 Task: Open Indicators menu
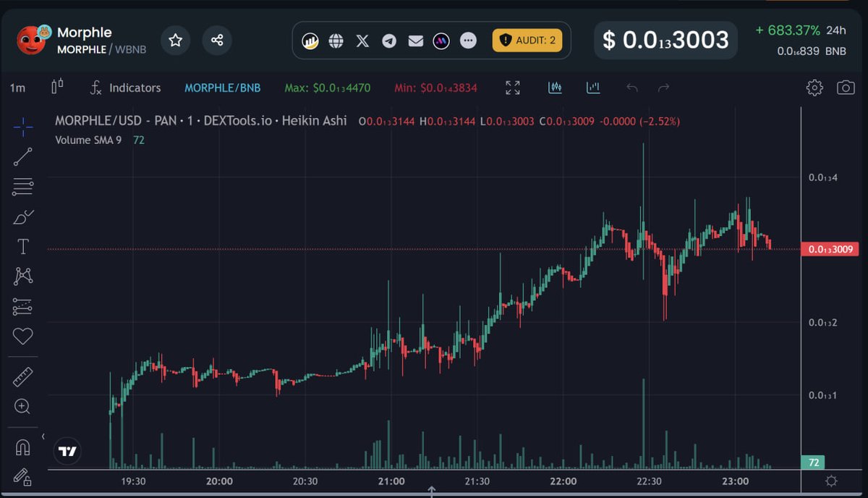click(125, 88)
